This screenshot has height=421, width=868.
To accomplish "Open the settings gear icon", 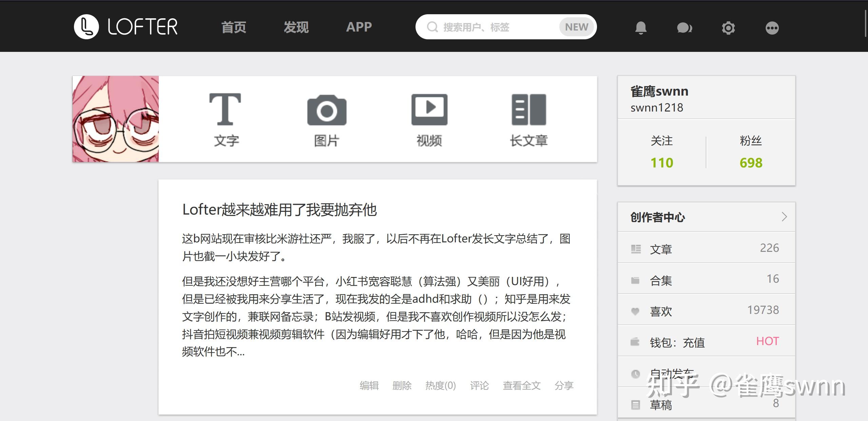I will [x=728, y=27].
